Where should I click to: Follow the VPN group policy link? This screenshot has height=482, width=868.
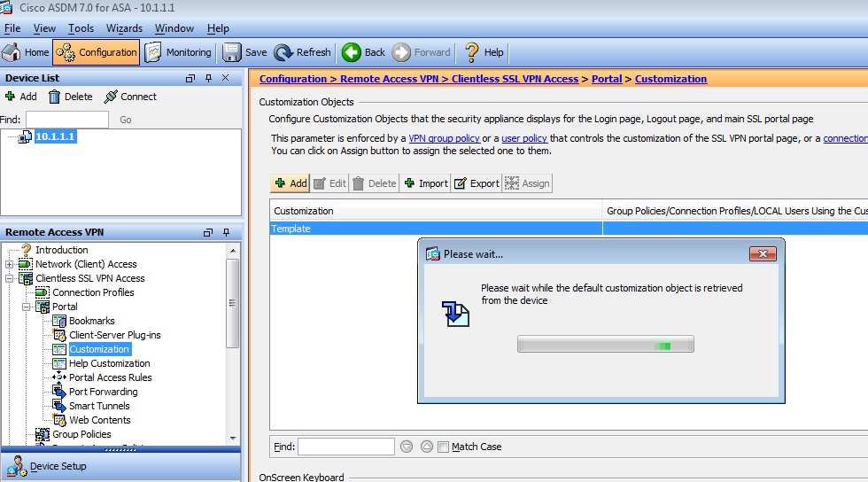[x=444, y=138]
